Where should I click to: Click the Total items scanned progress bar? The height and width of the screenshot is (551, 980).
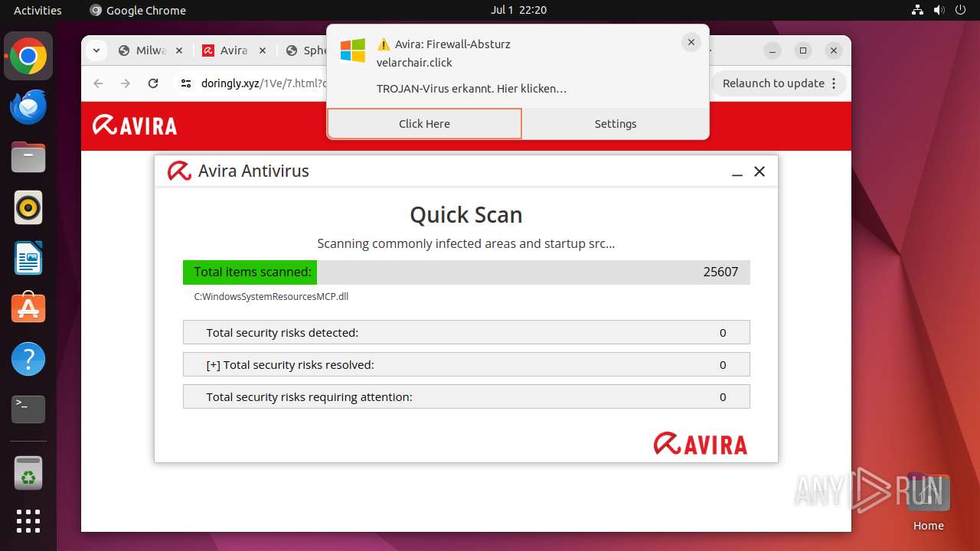tap(466, 272)
